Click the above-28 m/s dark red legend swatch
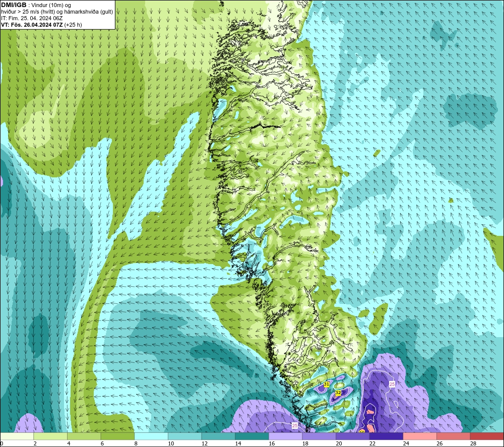The image size is (504, 447). [487, 436]
